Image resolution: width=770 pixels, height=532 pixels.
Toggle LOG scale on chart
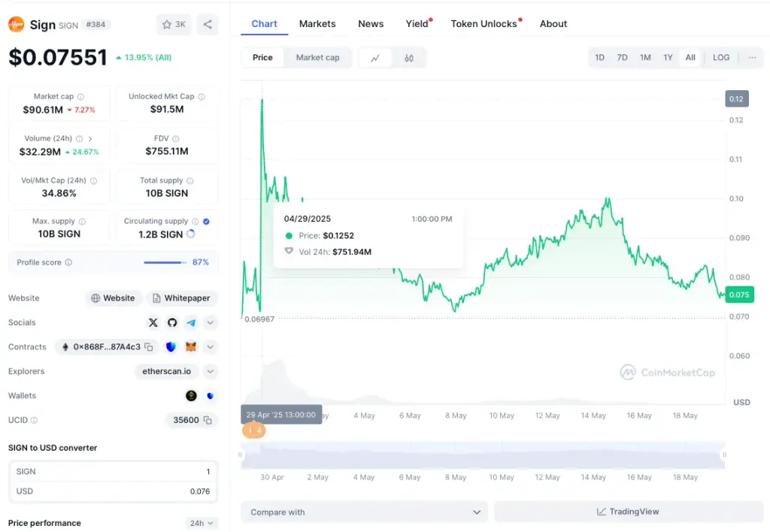click(x=721, y=57)
